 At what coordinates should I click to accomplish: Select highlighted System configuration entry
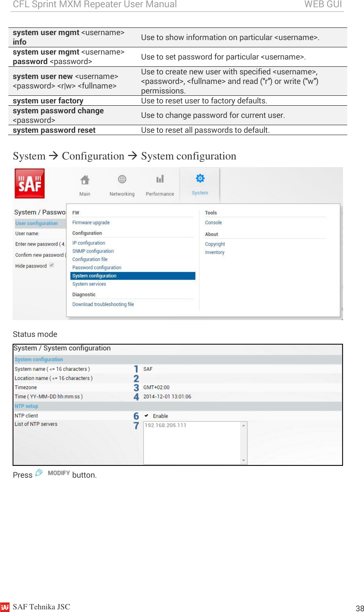(133, 276)
